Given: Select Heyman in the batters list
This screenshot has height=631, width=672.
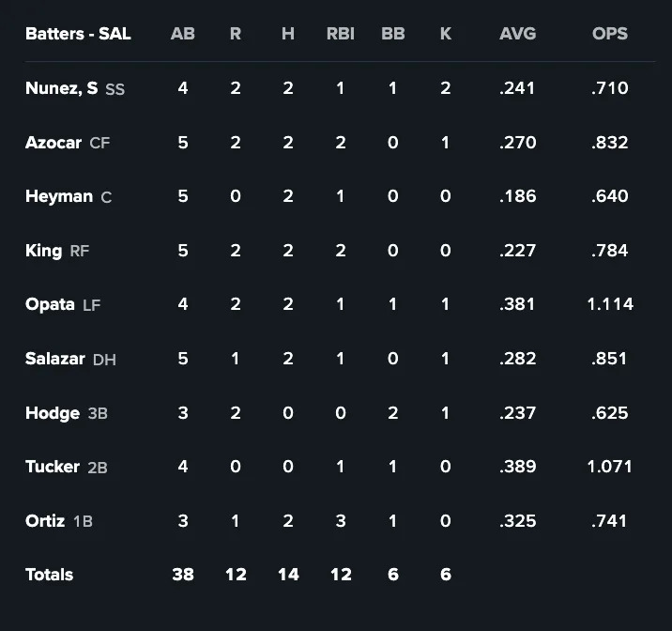Looking at the screenshot, I should [58, 196].
